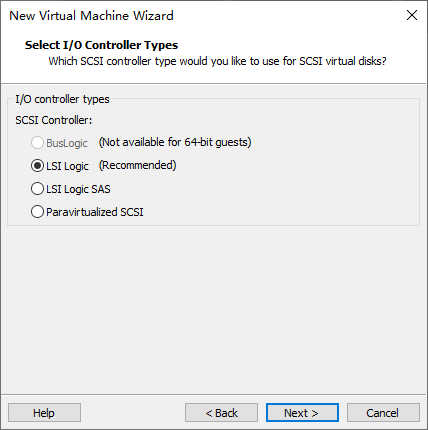Open Help for the wizard
Viewport: 428px width, 430px height.
pyautogui.click(x=44, y=413)
